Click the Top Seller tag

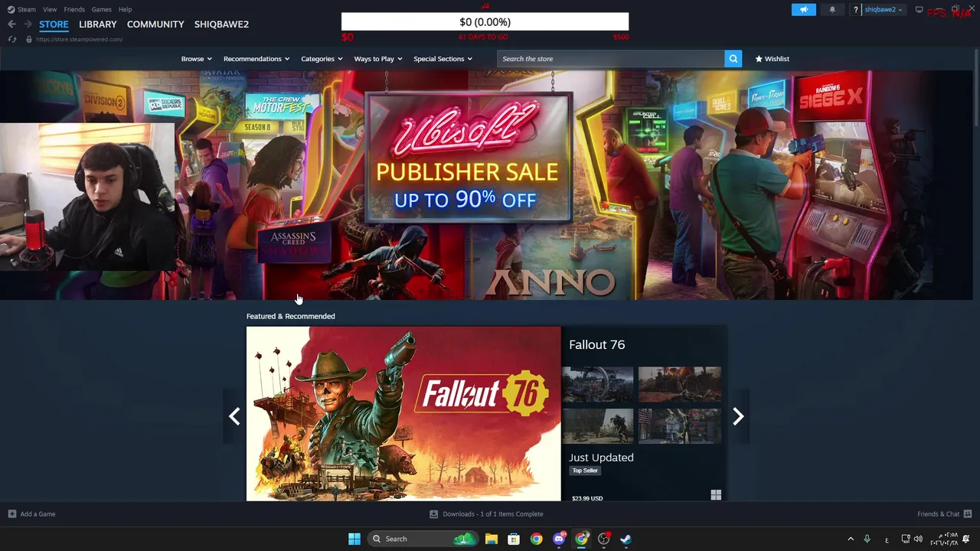click(585, 471)
